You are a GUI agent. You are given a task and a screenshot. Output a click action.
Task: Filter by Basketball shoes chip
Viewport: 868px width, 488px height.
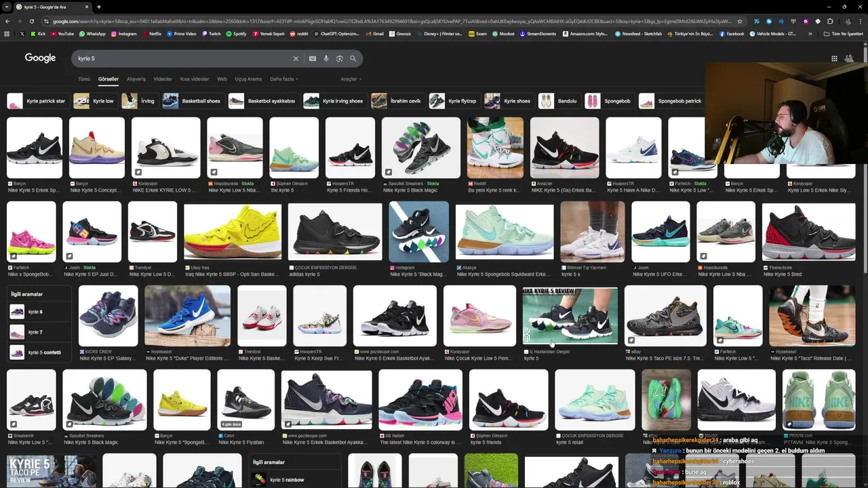click(x=193, y=101)
